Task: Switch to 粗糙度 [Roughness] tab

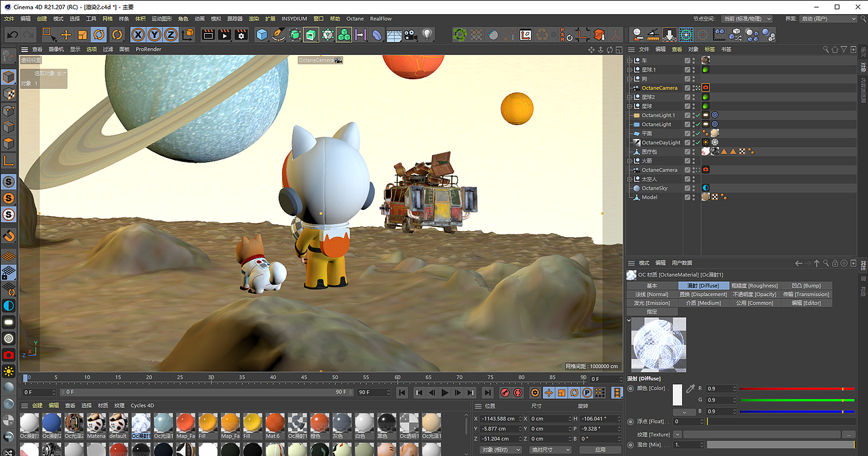Action: (754, 285)
